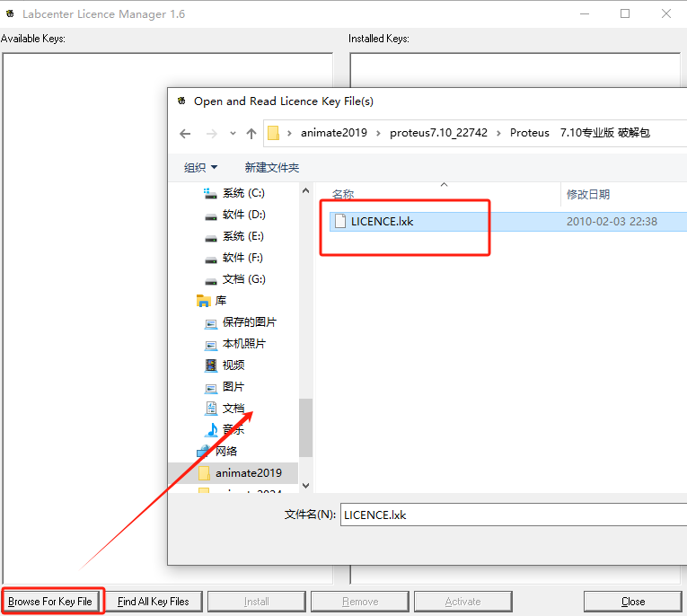Sort by the 修改日期 column header
687x616 pixels.
click(588, 194)
